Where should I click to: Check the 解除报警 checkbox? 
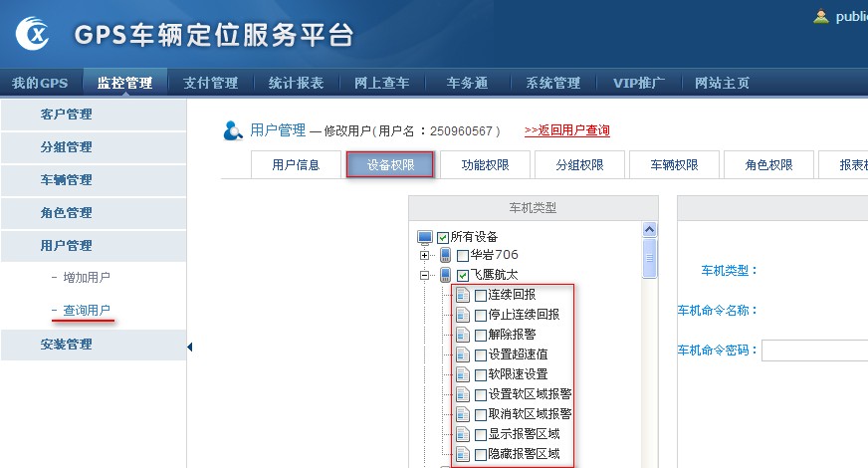pyautogui.click(x=481, y=335)
